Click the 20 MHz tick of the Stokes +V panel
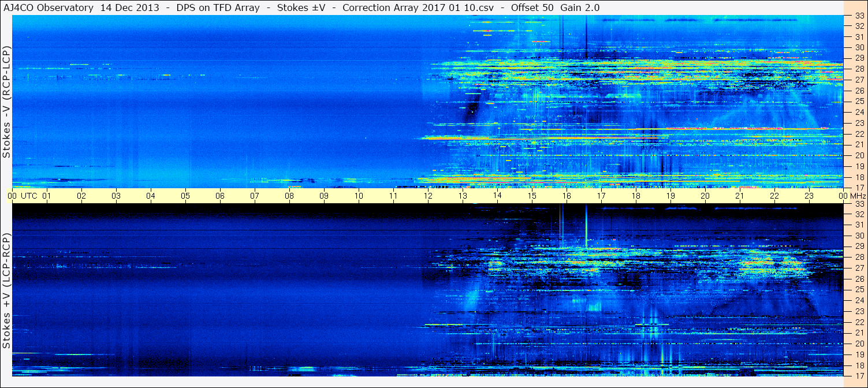868x388 pixels. pyautogui.click(x=859, y=344)
